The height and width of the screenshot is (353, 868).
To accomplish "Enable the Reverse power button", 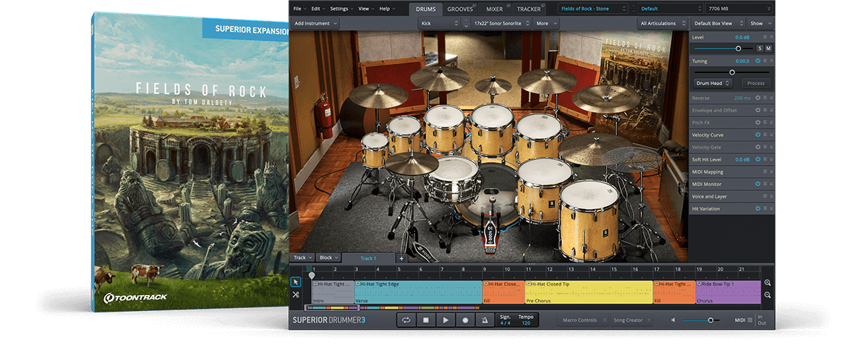I will click(x=757, y=98).
